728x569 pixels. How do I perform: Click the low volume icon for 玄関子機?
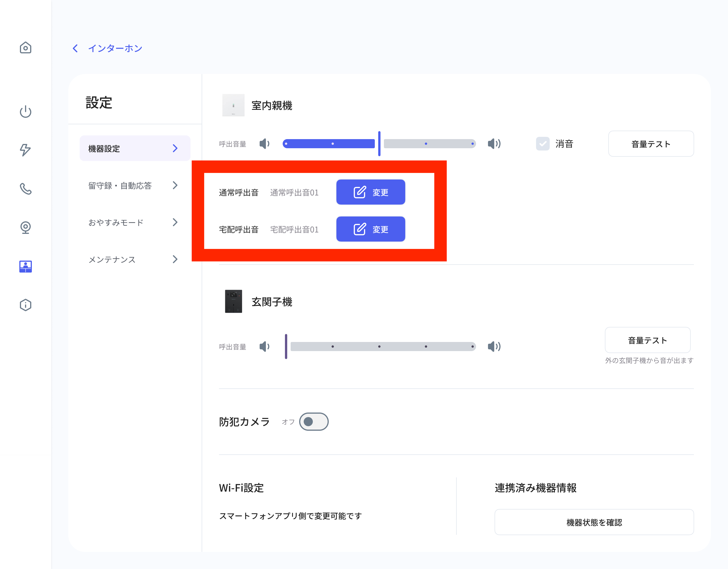(265, 347)
